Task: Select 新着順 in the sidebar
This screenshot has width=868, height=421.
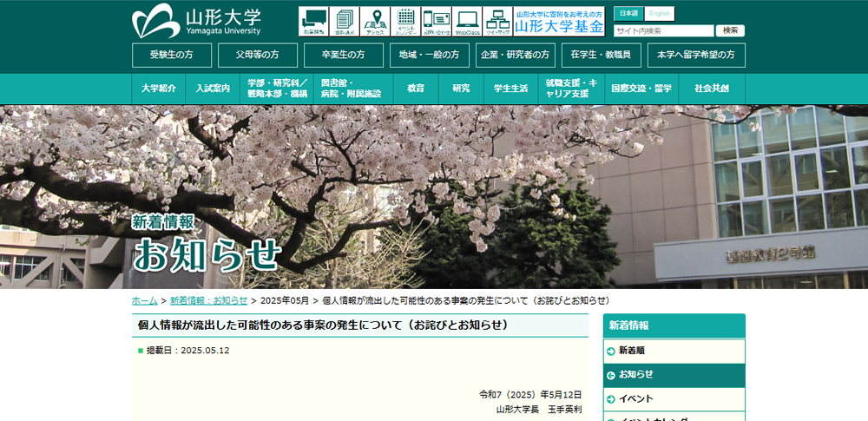Action: pyautogui.click(x=674, y=351)
